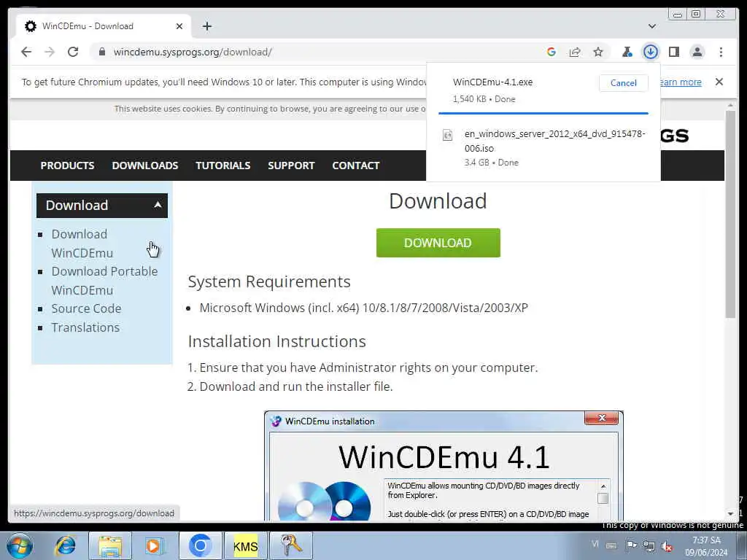Viewport: 747px width, 560px height.
Task: Open the DOWNLOADS menu
Action: pyautogui.click(x=145, y=166)
